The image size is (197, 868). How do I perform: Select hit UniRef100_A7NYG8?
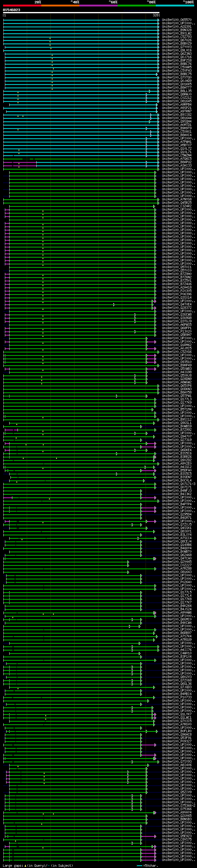177,199
